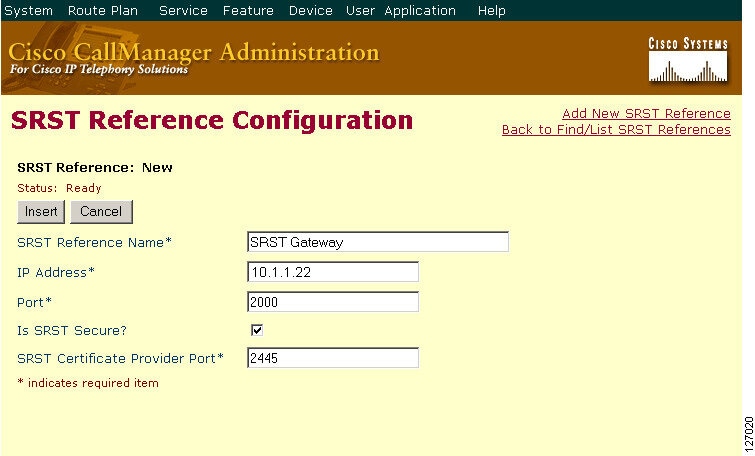Click the SRST Reference: New label

[95, 168]
